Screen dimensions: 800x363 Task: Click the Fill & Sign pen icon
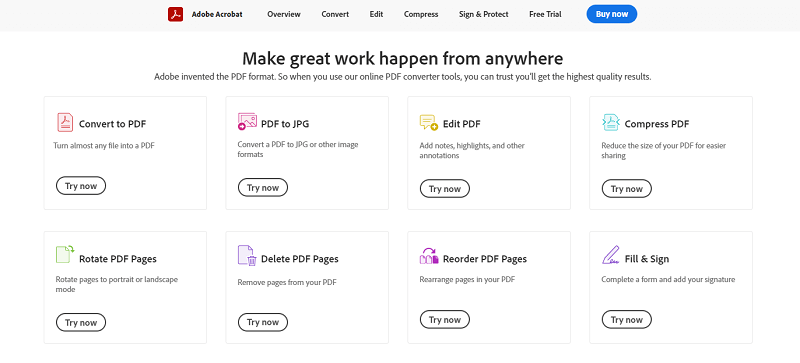[x=611, y=255]
